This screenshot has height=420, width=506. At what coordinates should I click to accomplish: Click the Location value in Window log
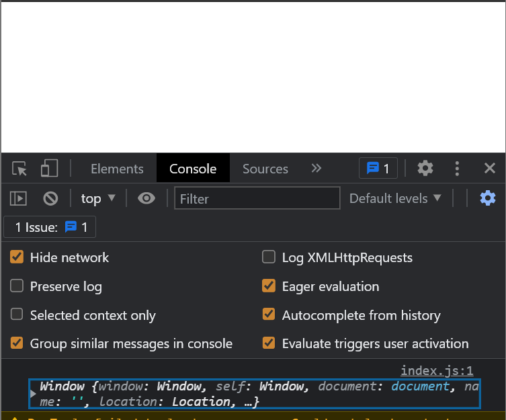pos(200,402)
